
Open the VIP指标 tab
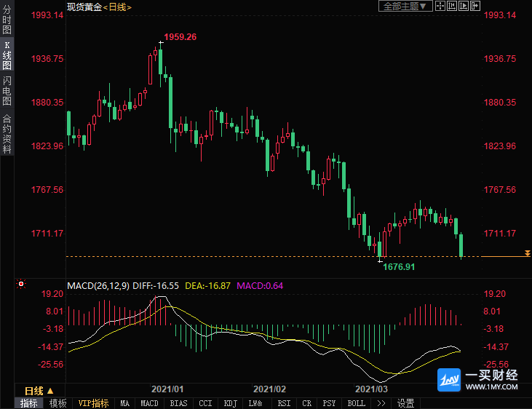click(93, 403)
